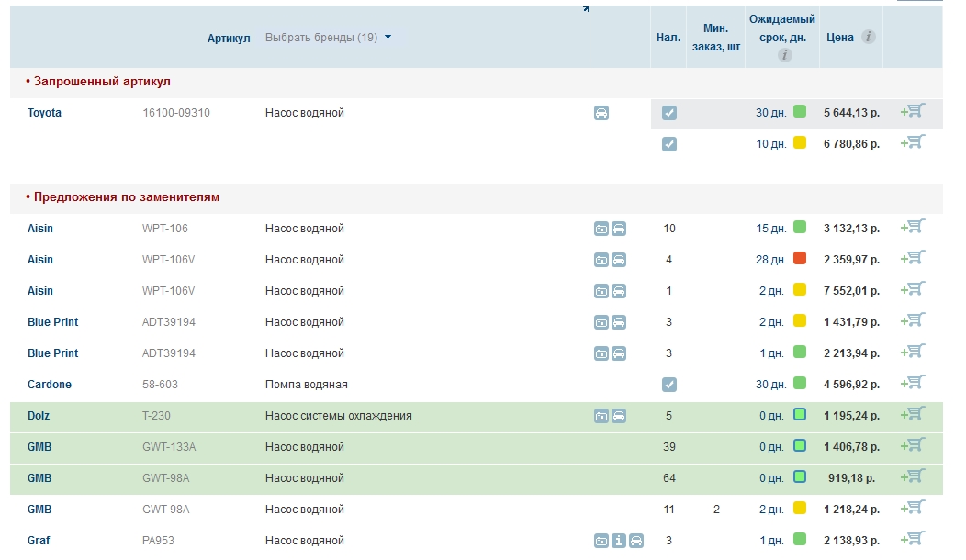Image resolution: width=966 pixels, height=560 pixels.
Task: Open the Выбрать бренды (19) dropdown
Action: tap(328, 38)
